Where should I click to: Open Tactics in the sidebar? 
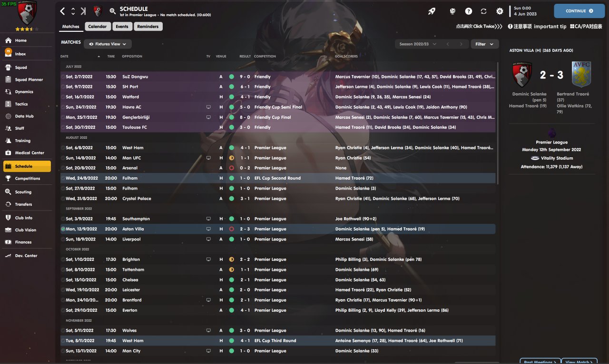point(21,104)
